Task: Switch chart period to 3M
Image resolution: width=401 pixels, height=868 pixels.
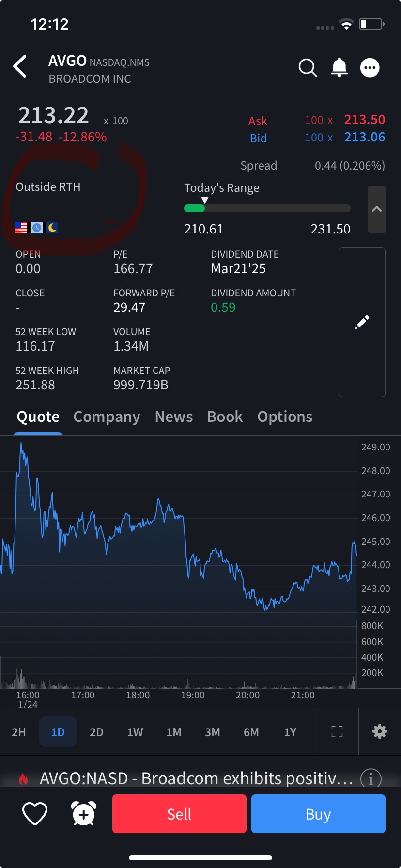Action: click(213, 732)
